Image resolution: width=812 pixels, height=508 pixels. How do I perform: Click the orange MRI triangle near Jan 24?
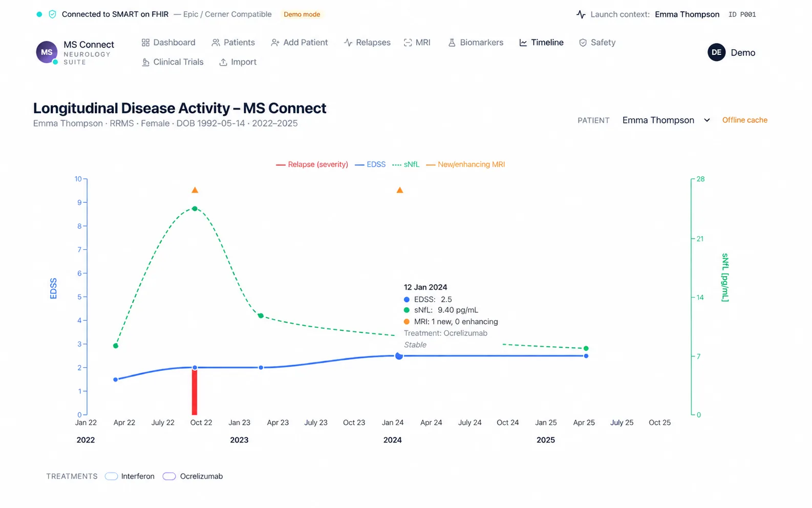tap(400, 190)
